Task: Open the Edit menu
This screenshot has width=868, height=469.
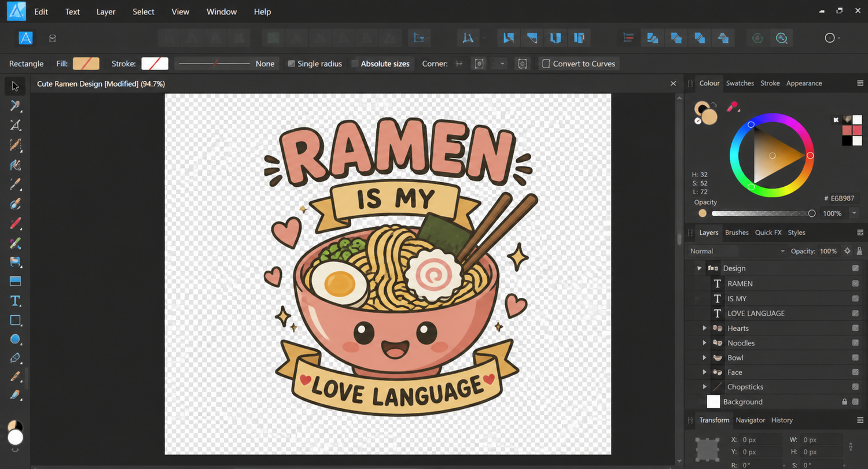Action: click(x=41, y=12)
